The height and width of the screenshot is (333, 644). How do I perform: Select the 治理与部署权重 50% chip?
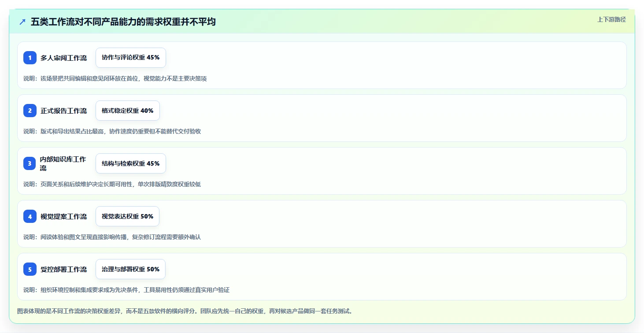pos(131,269)
